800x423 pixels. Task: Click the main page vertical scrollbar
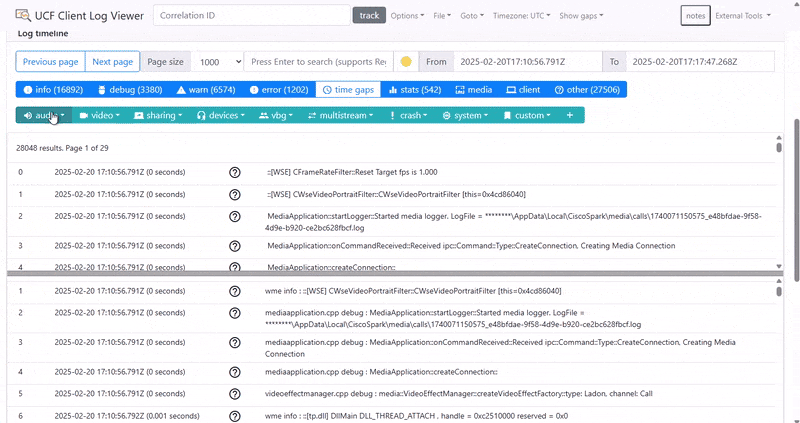pos(795,201)
